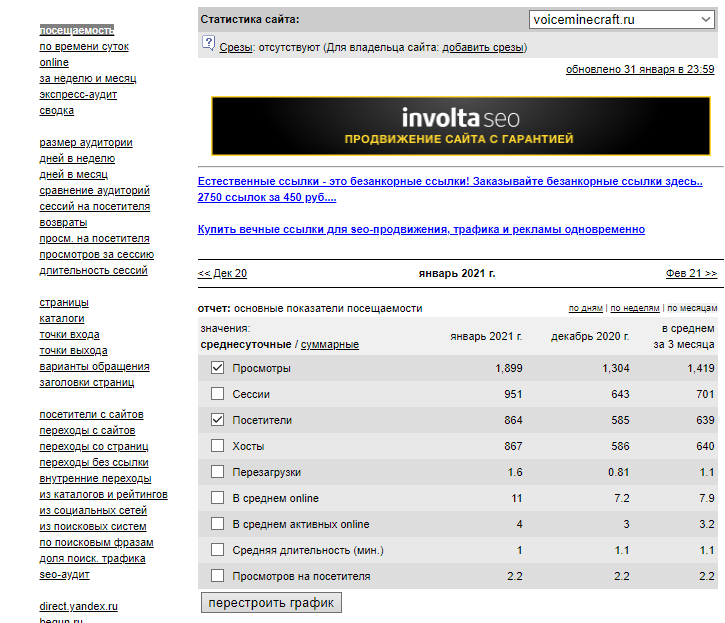Uncheck the Посетители checkbox
This screenshot has width=725, height=623.
[217, 419]
